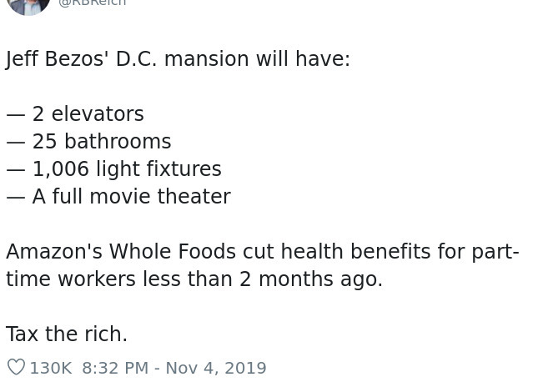The width and height of the screenshot is (538, 392).
Task: Select the "1,006 light fixtures" line
Action: 114,168
